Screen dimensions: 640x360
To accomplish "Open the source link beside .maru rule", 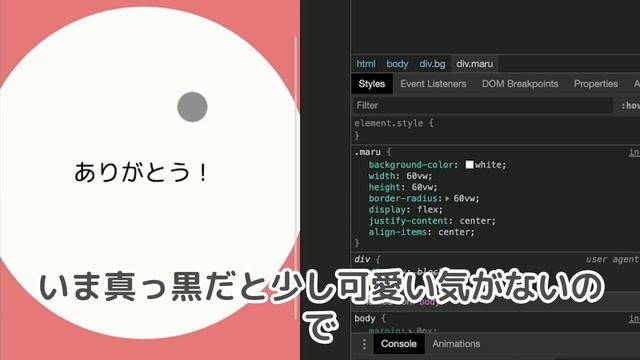I will [x=634, y=152].
